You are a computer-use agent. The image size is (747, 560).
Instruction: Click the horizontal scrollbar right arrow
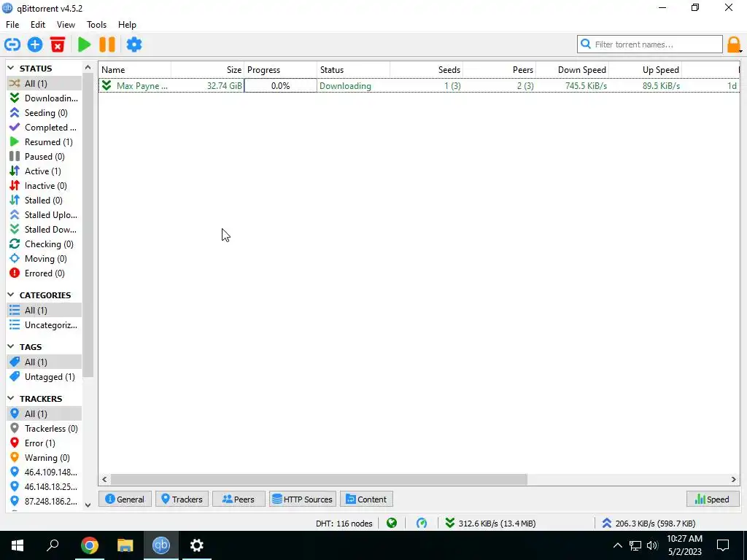pos(734,480)
